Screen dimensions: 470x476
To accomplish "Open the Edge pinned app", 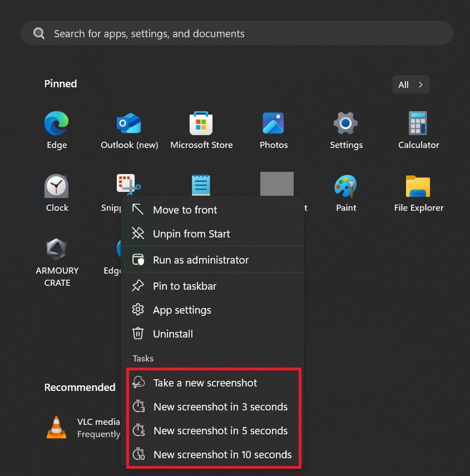I will click(57, 130).
